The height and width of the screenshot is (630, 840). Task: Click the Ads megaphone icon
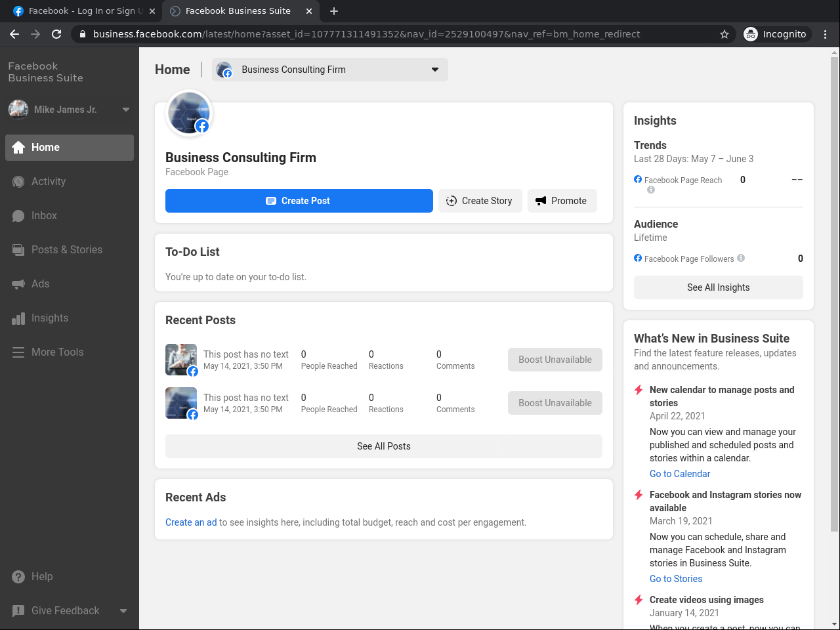point(18,284)
